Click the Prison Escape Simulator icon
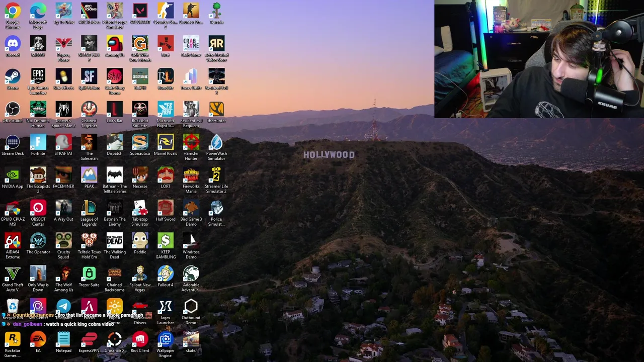 click(x=115, y=11)
